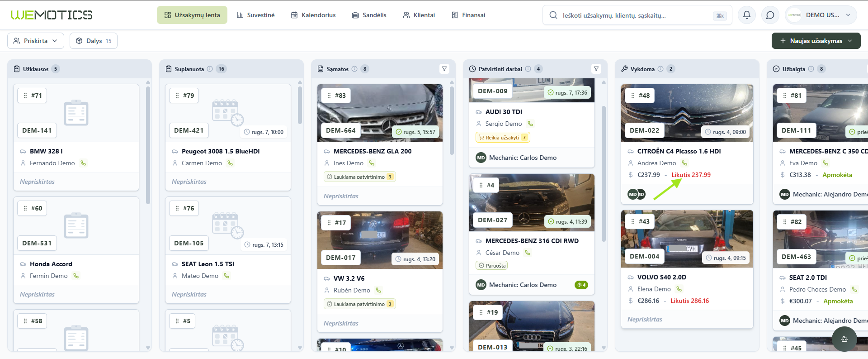Open the Naujas užsakymas dropdown button
This screenshot has width=868, height=359.
click(816, 41)
